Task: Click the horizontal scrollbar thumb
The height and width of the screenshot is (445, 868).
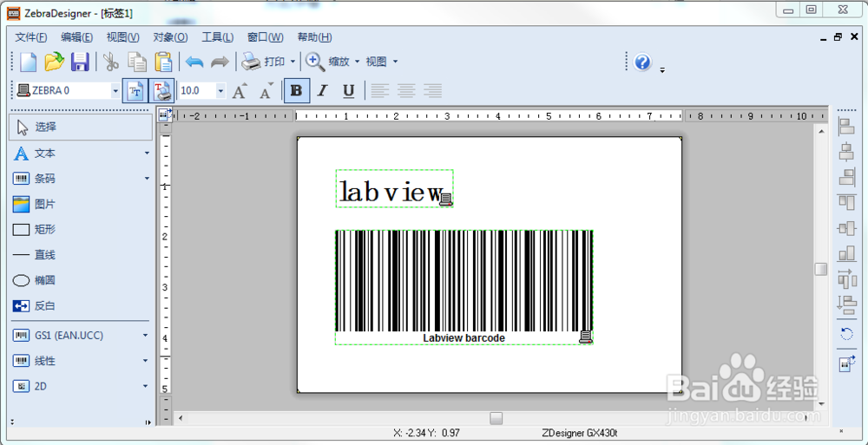Action: [496, 418]
